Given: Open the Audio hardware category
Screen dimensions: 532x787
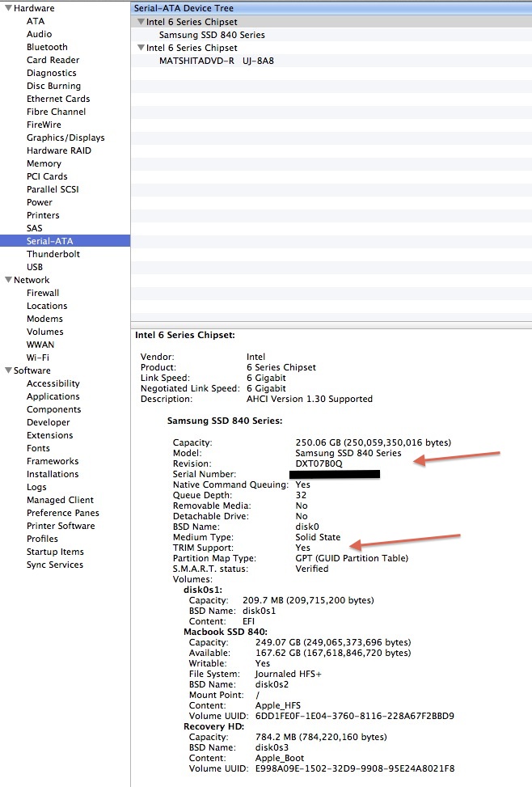Looking at the screenshot, I should [39, 34].
